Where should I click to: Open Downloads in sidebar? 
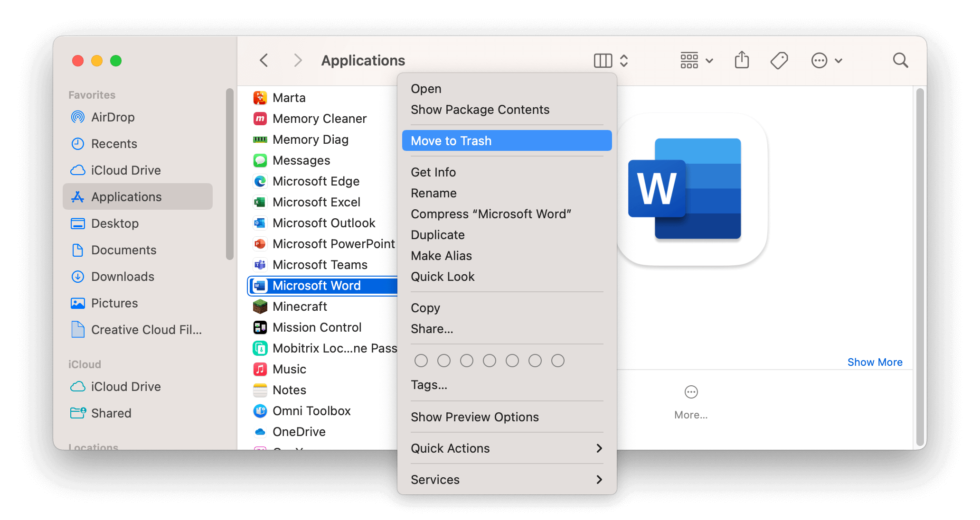(x=138, y=277)
